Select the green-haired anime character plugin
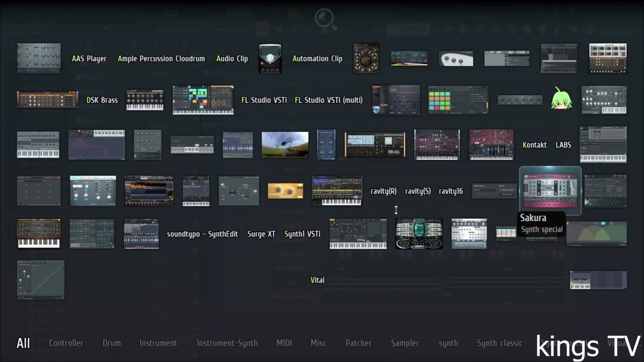Viewport: 644px width, 362px height. point(561,99)
